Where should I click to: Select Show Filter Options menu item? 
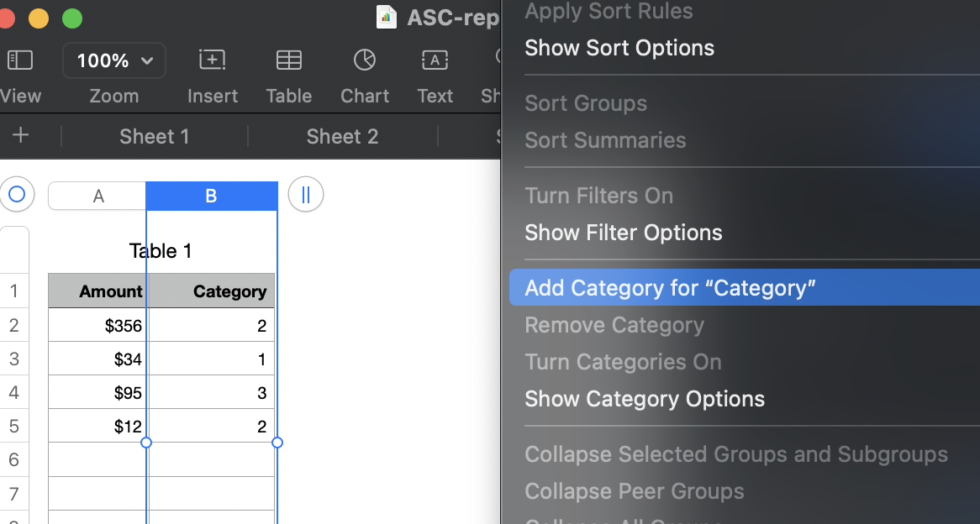coord(623,233)
